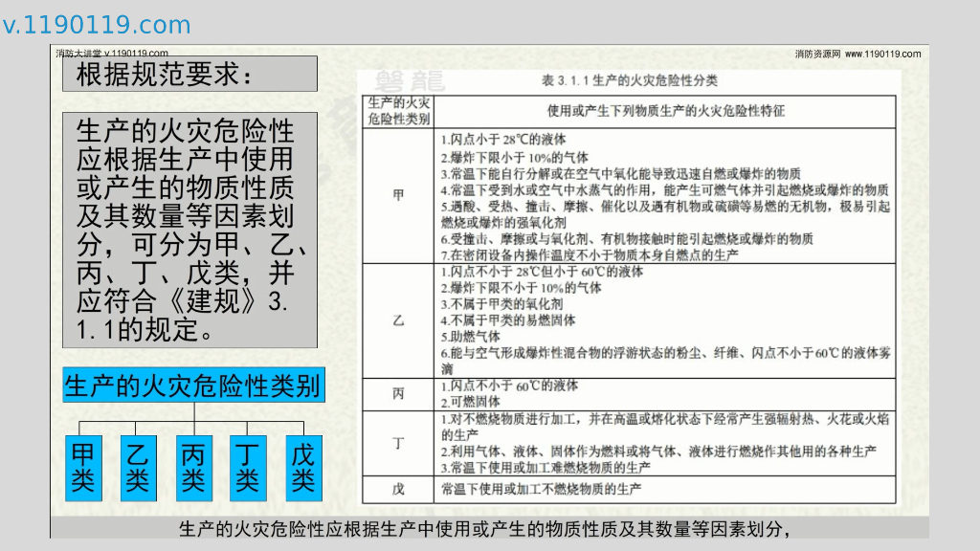Click the line 4.不属于甲类的易燃固体
Screen dimensions: 980x551
[508, 320]
